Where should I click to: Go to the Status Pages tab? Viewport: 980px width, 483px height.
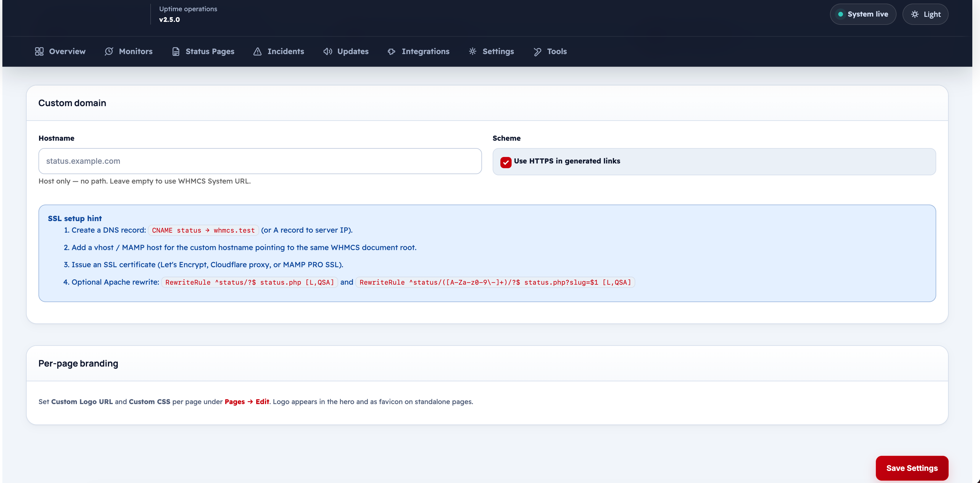click(203, 51)
